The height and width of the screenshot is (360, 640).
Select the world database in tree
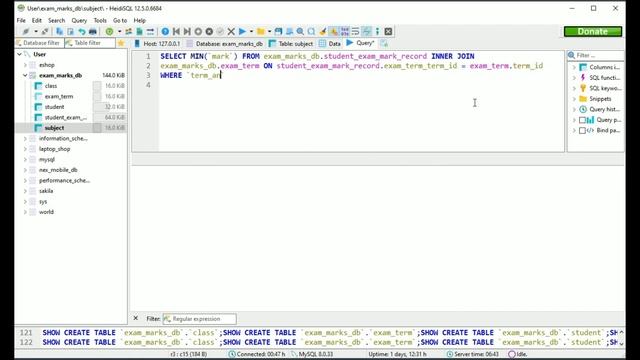pos(46,212)
